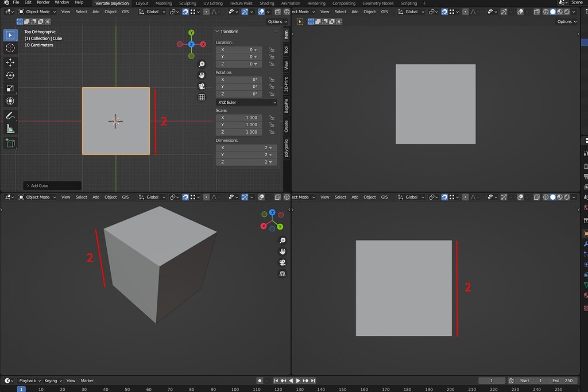588x392 pixels.
Task: Open the XYZ Euler rotation mode dropdown
Action: pyautogui.click(x=246, y=102)
